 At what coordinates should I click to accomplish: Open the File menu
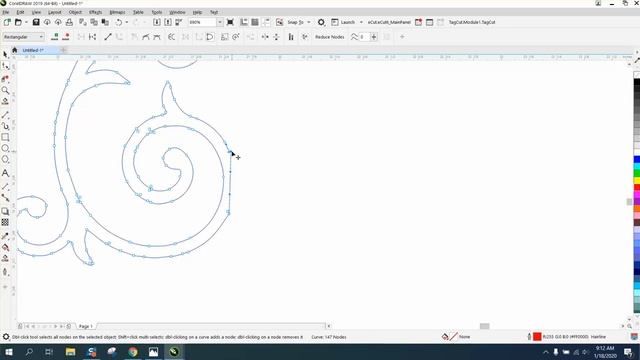(x=6, y=12)
